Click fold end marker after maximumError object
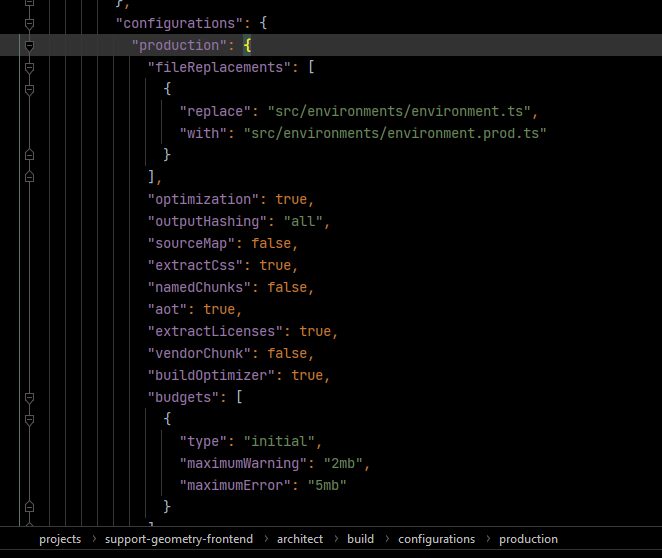This screenshot has width=662, height=558. tap(29, 507)
